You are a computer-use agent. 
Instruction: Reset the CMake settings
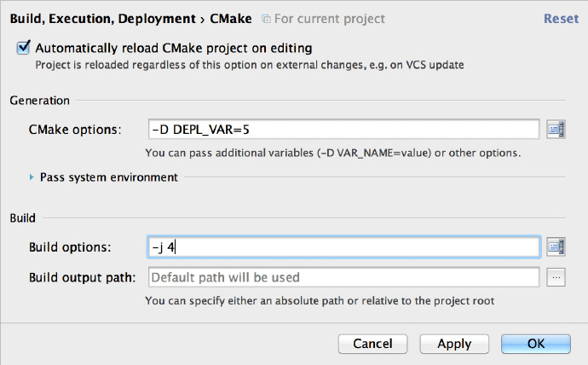tap(561, 19)
